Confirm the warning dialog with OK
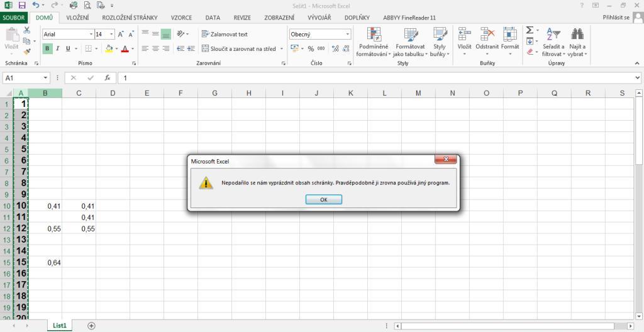Screen dimensions: 644x332 [x=324, y=199]
